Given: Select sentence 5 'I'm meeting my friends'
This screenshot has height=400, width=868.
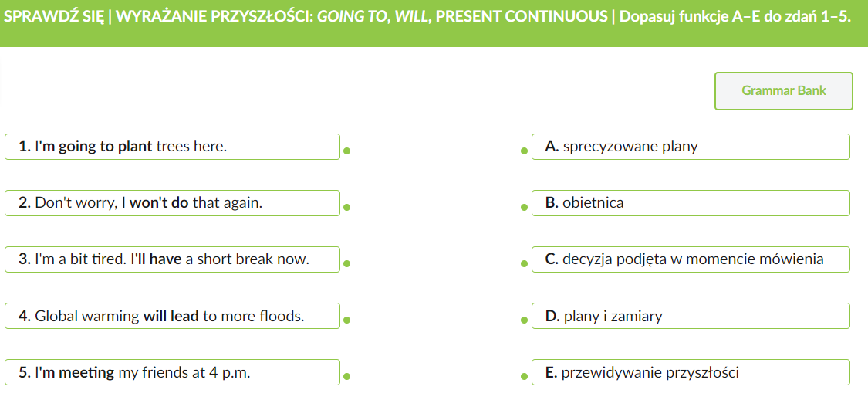Looking at the screenshot, I should click(x=172, y=372).
